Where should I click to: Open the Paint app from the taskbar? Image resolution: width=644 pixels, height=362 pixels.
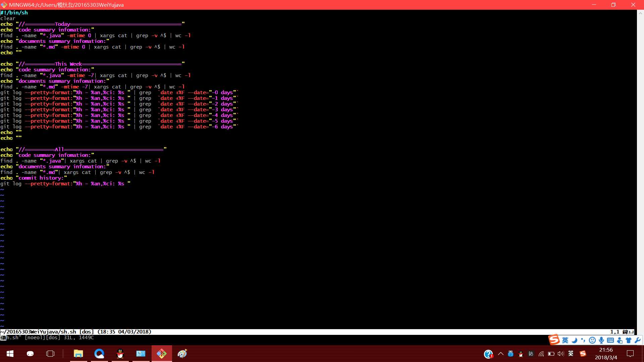(182, 354)
